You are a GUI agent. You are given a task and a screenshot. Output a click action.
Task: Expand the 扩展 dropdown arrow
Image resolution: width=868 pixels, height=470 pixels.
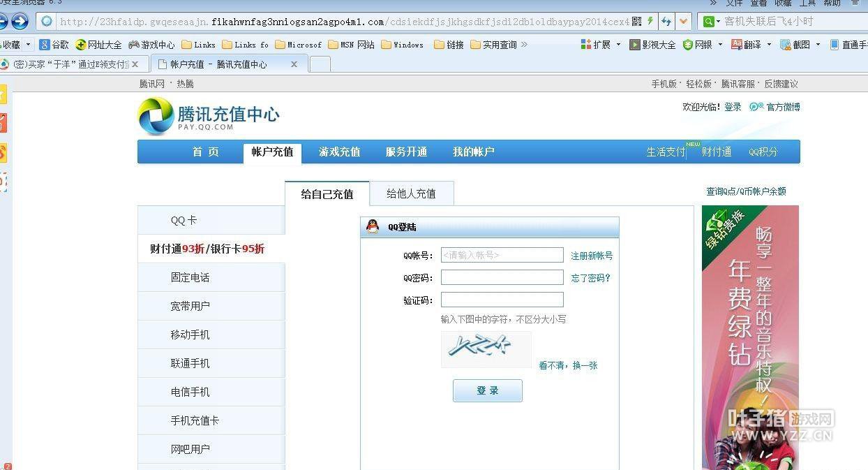pos(618,45)
